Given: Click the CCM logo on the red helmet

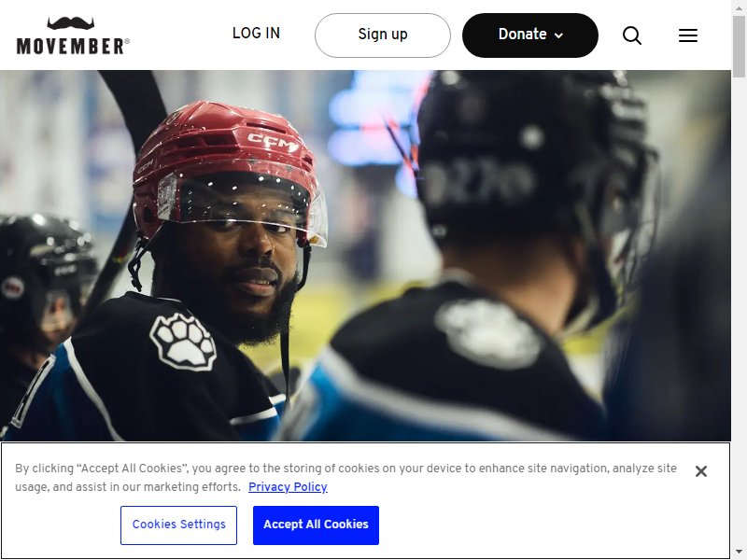Looking at the screenshot, I should point(273,142).
